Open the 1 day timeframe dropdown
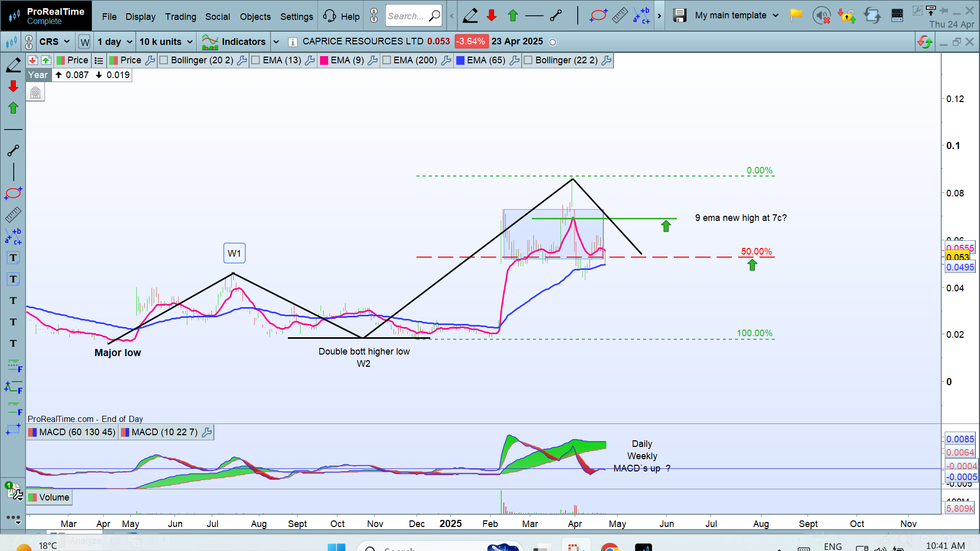Image resolution: width=980 pixels, height=551 pixels. pyautogui.click(x=115, y=42)
